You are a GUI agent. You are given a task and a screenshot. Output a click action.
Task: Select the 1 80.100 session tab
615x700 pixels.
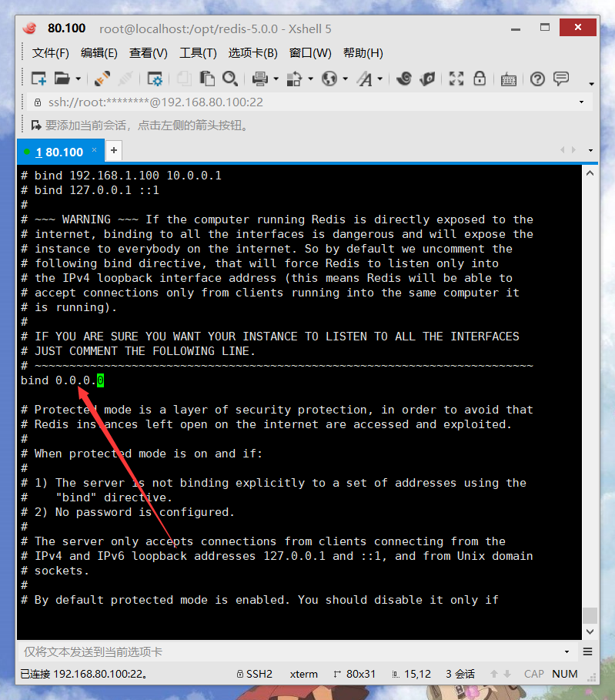[59, 152]
